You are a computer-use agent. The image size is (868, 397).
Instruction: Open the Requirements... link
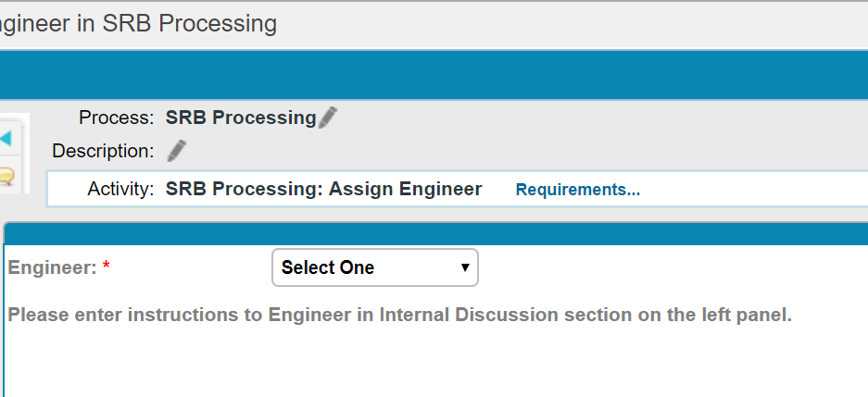[577, 190]
